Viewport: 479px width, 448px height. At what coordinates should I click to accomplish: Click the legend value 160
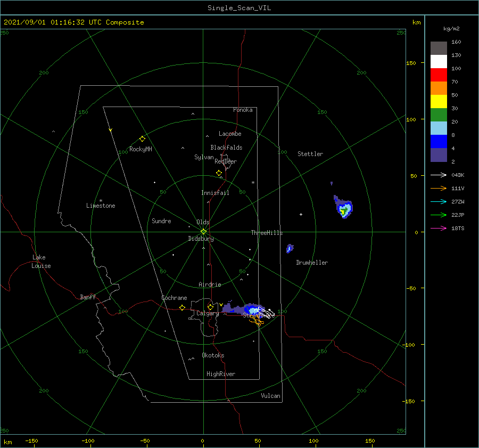tap(456, 42)
